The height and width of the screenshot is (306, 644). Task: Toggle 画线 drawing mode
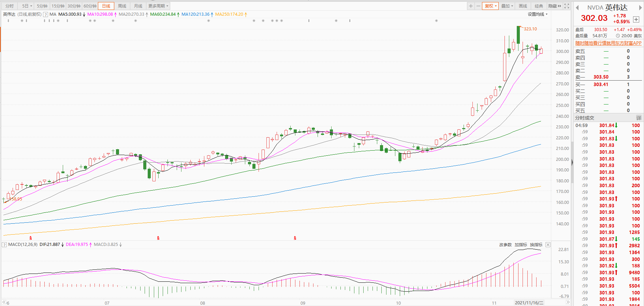(x=523, y=6)
